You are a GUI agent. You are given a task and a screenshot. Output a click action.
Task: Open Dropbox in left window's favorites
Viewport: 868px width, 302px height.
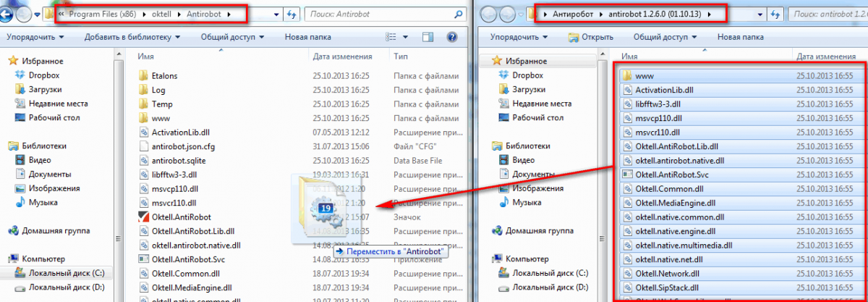click(x=43, y=75)
